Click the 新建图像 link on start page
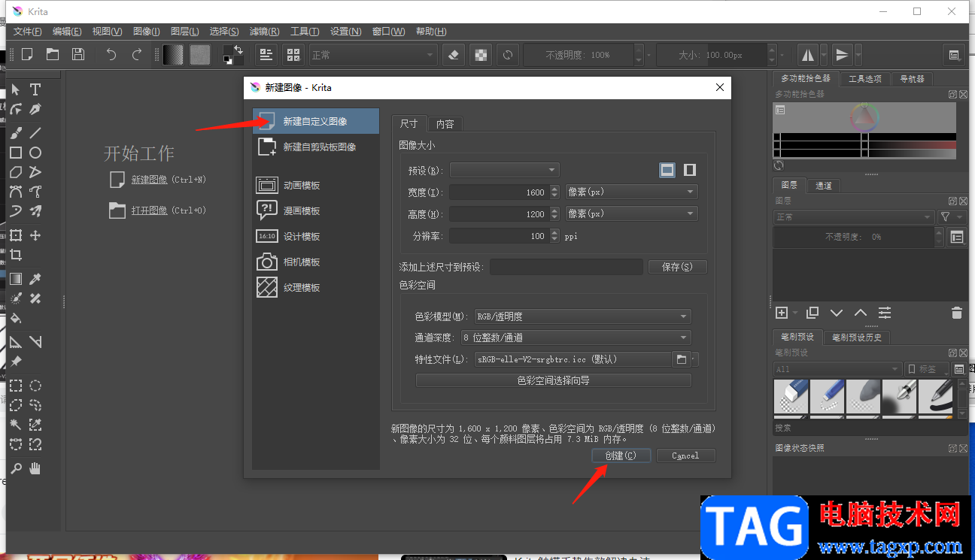The height and width of the screenshot is (560, 975). click(150, 180)
